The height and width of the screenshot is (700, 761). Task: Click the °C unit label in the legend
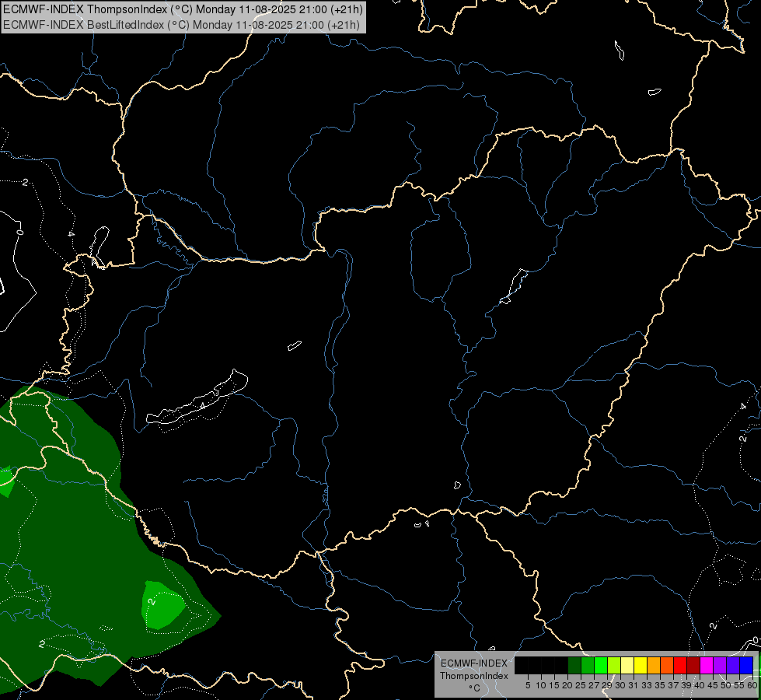pos(474,688)
